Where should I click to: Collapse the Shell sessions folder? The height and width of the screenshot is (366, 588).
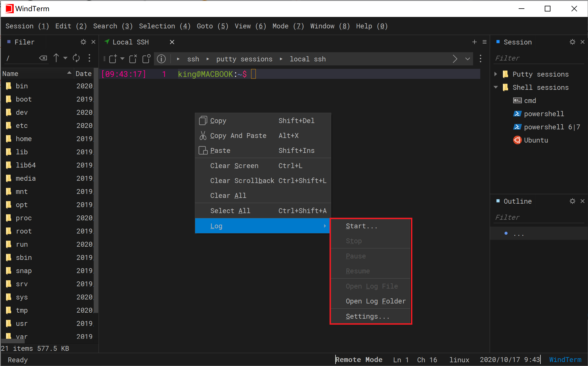tap(496, 87)
